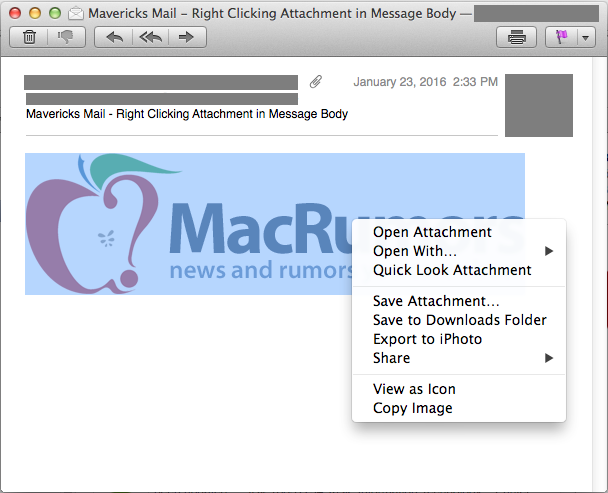Choose Open Attachment from context menu

pyautogui.click(x=459, y=232)
